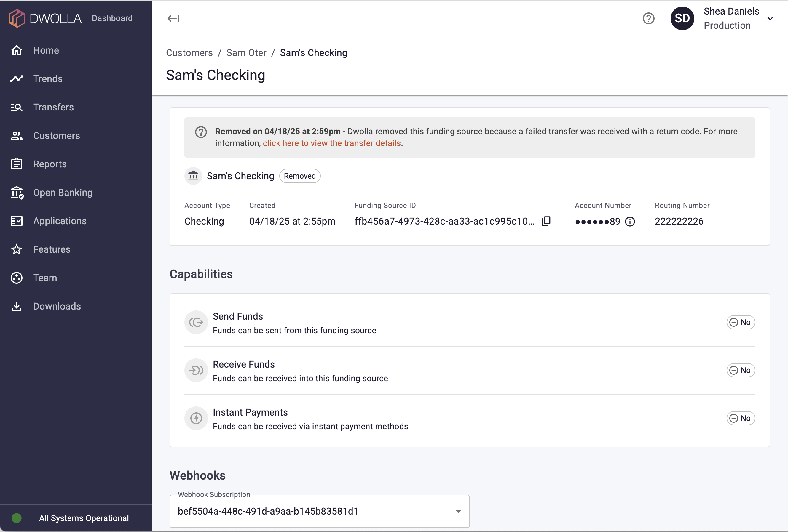
Task: Click the Reports clipboard icon
Action: pos(16,164)
